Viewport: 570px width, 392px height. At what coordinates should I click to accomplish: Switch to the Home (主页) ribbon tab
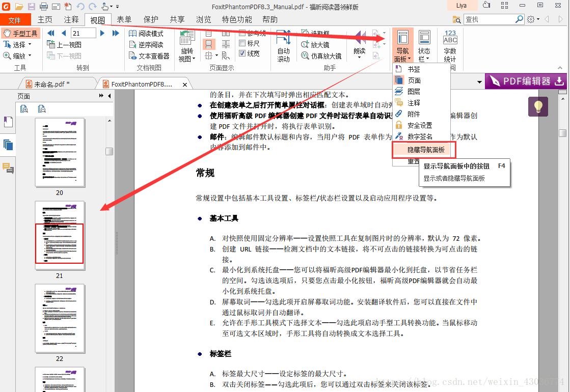tap(45, 20)
